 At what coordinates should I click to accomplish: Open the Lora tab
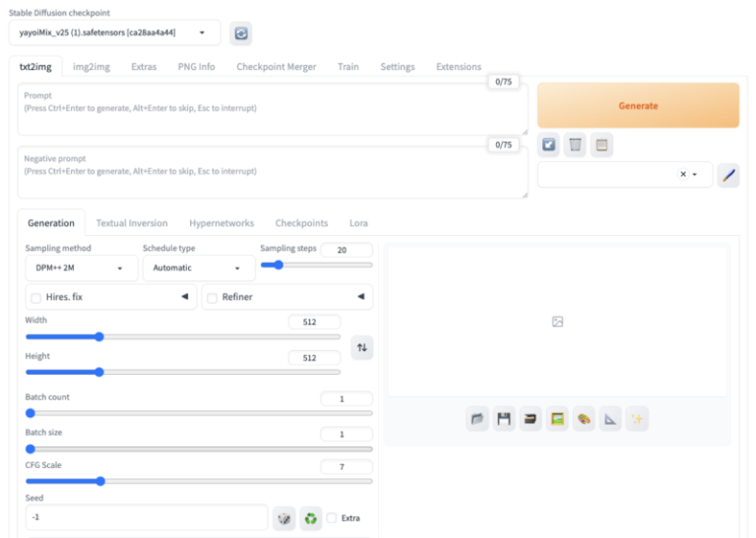click(x=358, y=223)
